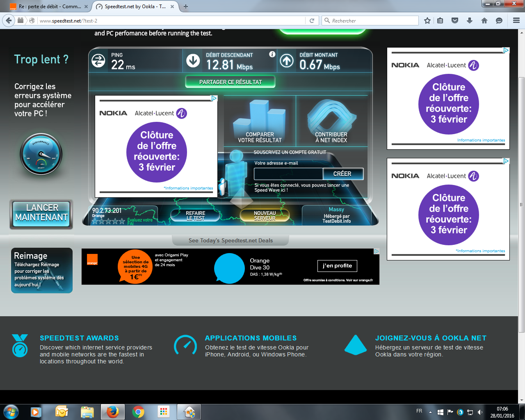The width and height of the screenshot is (525, 420).
Task: Toggle the bookmark star for this page
Action: [x=427, y=20]
